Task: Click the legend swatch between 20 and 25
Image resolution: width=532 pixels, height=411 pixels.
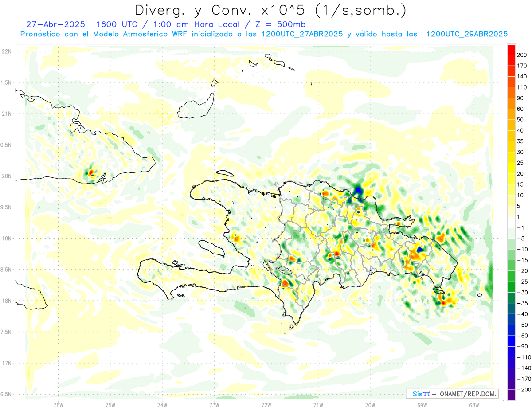Action: click(511, 168)
